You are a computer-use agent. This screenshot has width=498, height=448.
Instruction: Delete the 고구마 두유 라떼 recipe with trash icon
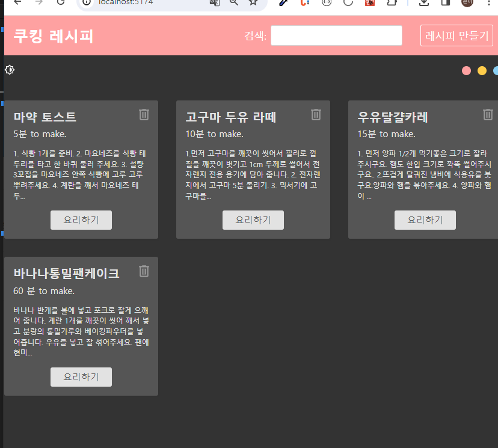(x=316, y=115)
